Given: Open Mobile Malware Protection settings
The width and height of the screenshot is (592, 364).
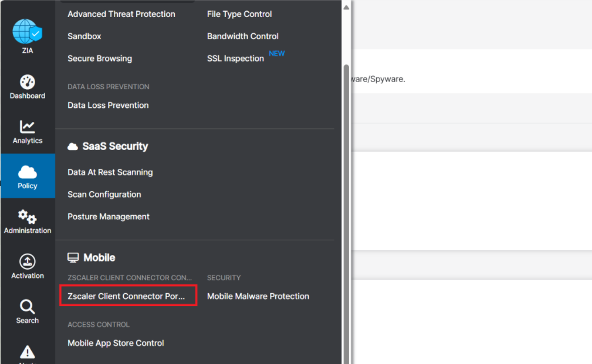Looking at the screenshot, I should click(x=258, y=296).
